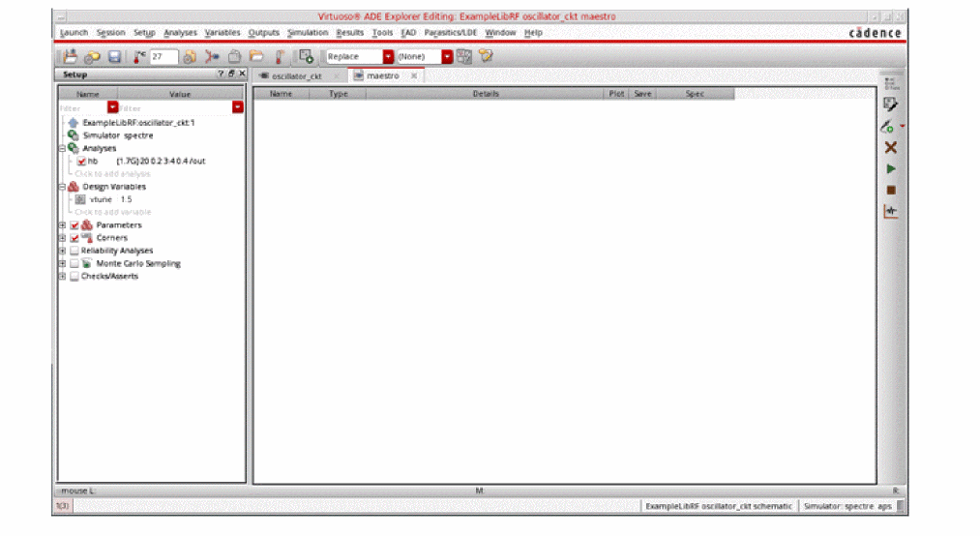Enable the Monte Carlo Sampling checkbox
Image resolution: width=980 pixels, height=536 pixels.
(74, 263)
